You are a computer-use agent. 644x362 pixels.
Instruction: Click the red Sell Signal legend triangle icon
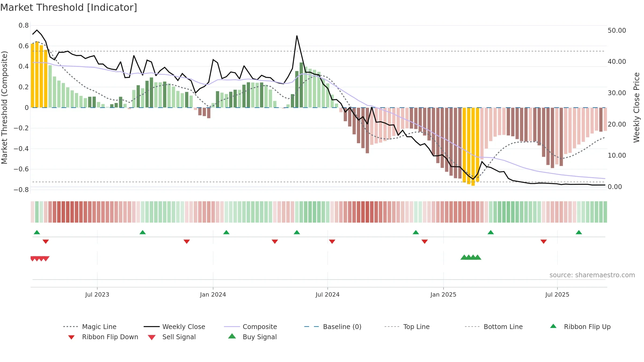point(152,337)
